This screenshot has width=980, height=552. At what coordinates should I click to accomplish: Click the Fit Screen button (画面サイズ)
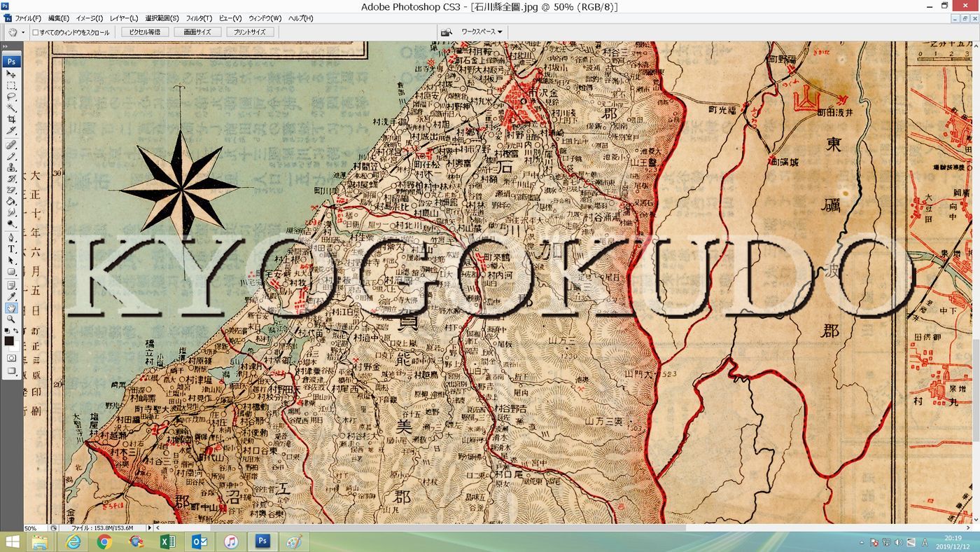pyautogui.click(x=197, y=32)
